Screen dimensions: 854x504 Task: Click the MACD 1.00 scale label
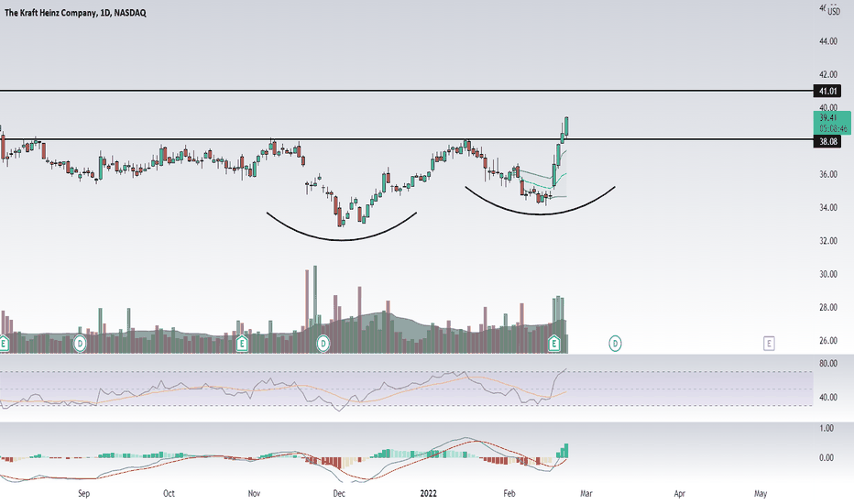point(827,428)
